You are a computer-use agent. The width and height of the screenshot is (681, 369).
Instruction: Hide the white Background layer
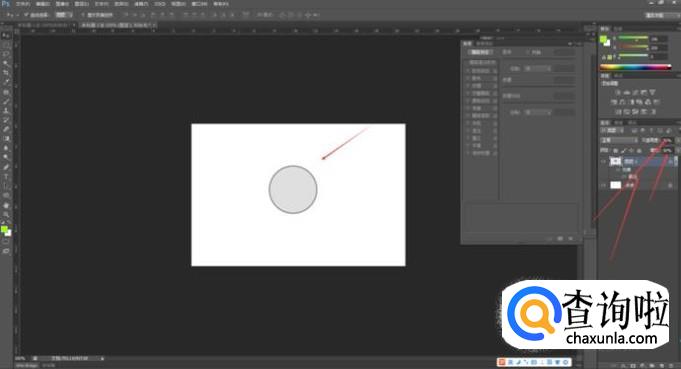(603, 185)
